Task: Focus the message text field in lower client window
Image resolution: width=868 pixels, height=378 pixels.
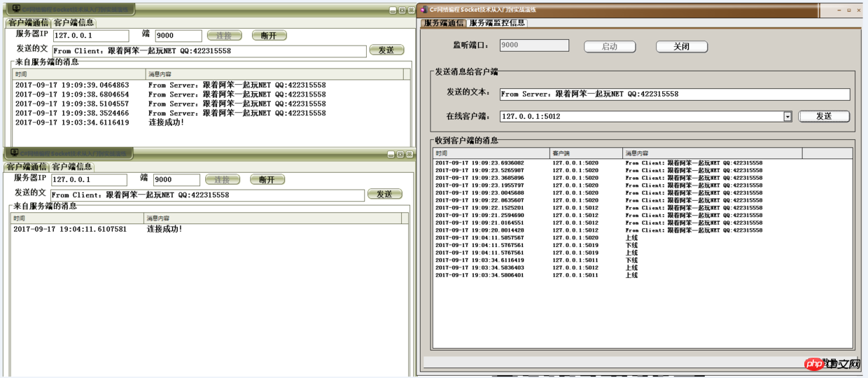Action: [x=206, y=195]
